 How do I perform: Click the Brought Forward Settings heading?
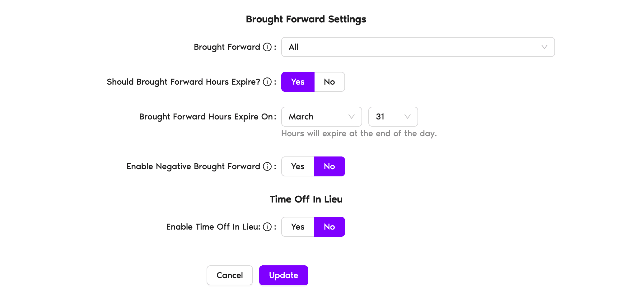point(306,19)
